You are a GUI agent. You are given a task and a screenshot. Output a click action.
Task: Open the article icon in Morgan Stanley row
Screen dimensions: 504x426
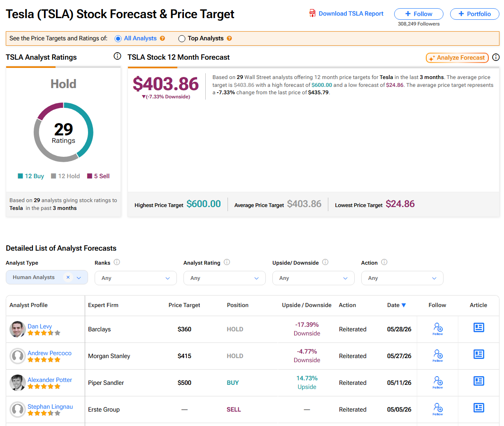pyautogui.click(x=478, y=354)
